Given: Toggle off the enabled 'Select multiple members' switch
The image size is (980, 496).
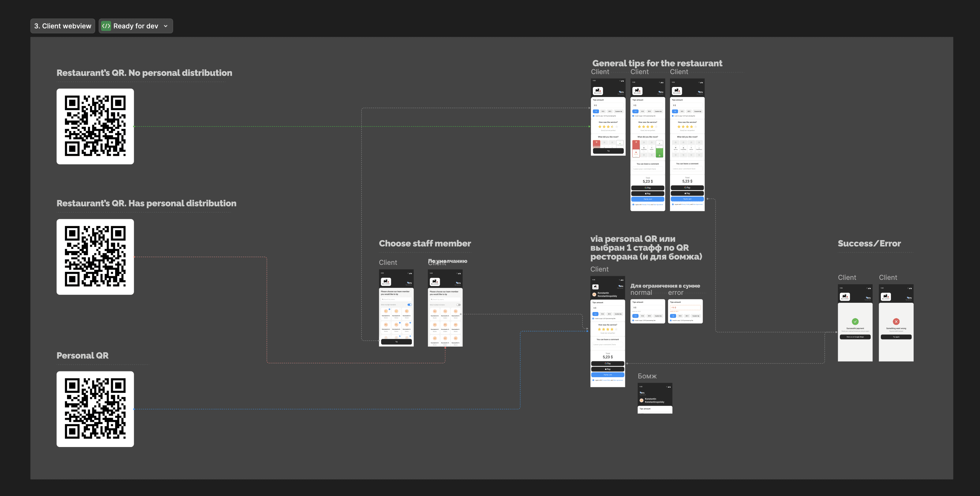Looking at the screenshot, I should (409, 305).
